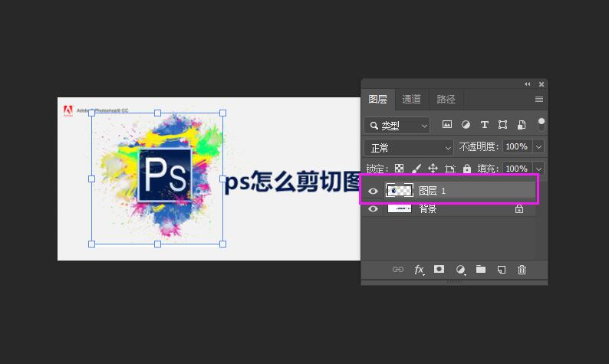
Task: Open the fx layer style menu
Action: click(419, 270)
